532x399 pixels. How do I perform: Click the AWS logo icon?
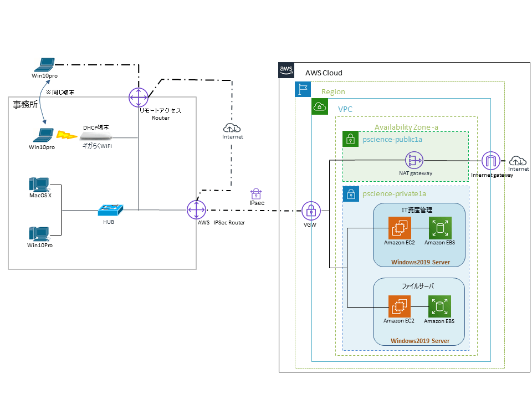pyautogui.click(x=286, y=70)
